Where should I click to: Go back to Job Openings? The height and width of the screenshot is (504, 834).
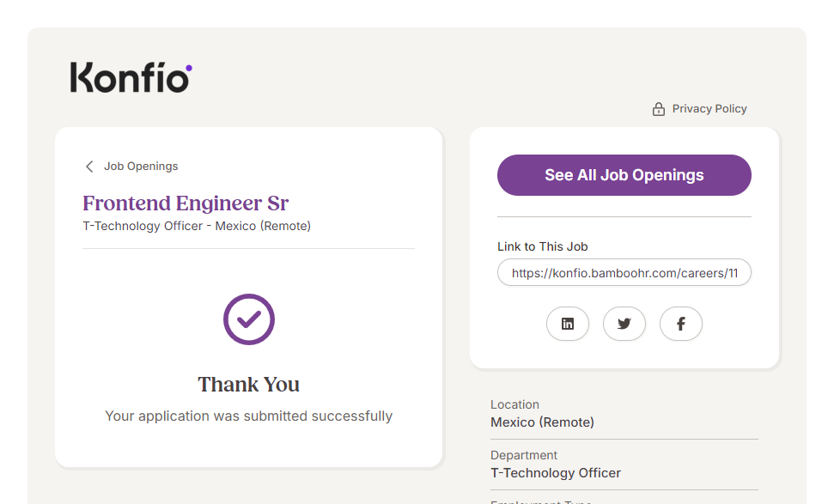click(x=141, y=167)
